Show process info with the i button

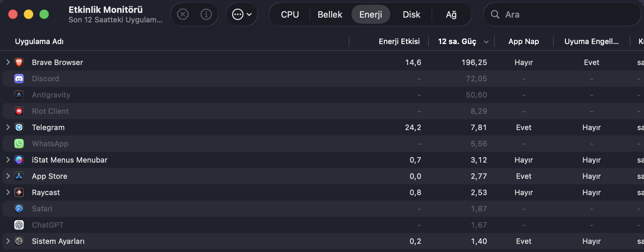point(206,14)
